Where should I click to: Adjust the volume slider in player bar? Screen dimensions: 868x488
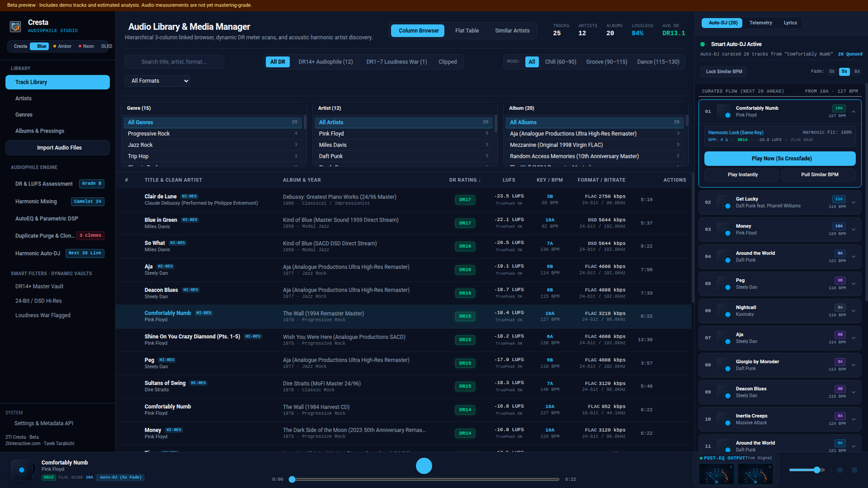point(807,470)
